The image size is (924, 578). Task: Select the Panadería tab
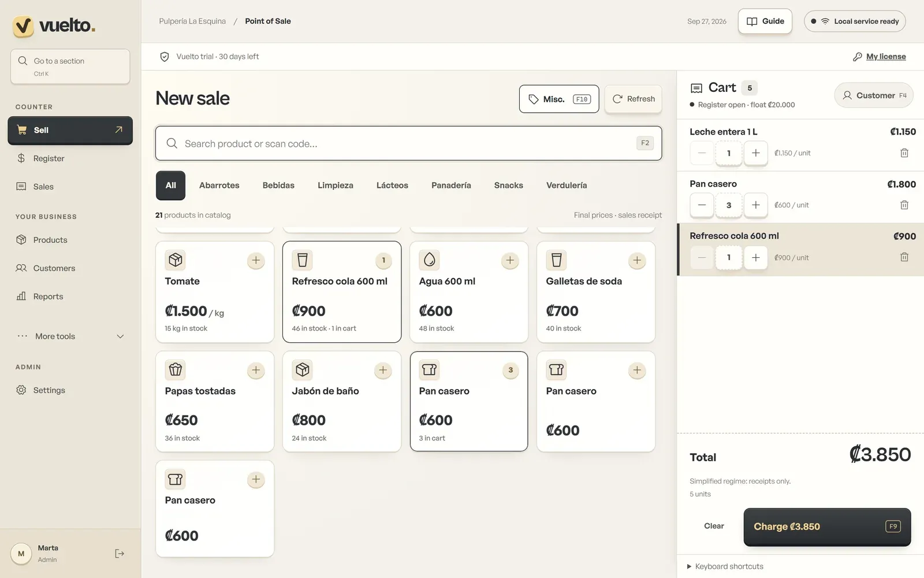pos(451,186)
